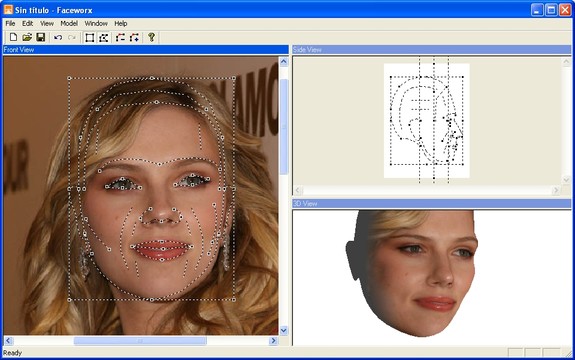Viewport: 575px width, 360px height.
Task: Click the Front View horizontal scrollbar thumb
Action: tap(140, 341)
